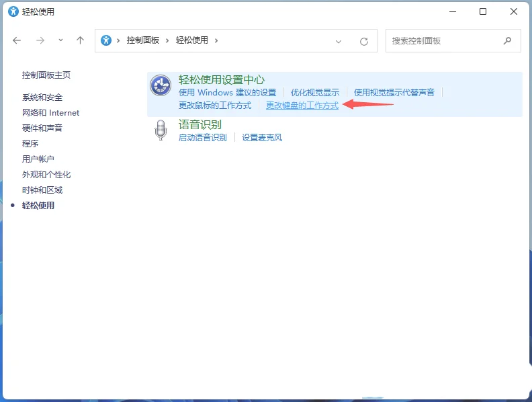Click 优化视觉显示 link
Viewport: 532px width, 402px height.
[x=315, y=92]
